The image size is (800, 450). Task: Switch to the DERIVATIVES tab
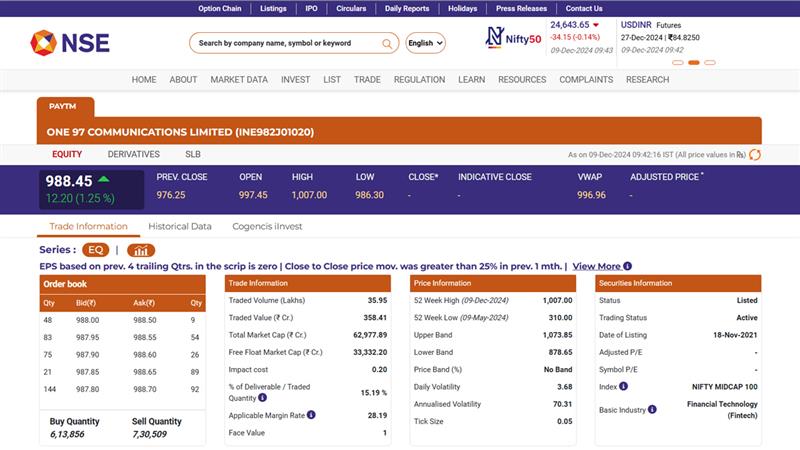133,155
